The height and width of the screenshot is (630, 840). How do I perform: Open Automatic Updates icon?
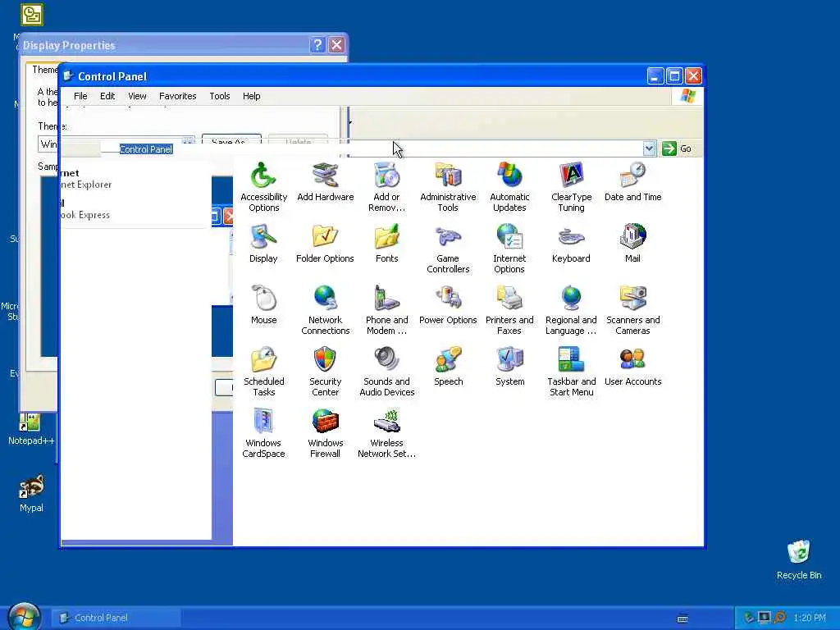tap(509, 176)
